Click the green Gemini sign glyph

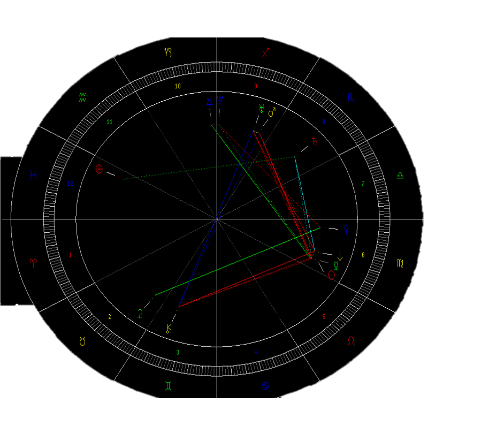click(x=169, y=386)
